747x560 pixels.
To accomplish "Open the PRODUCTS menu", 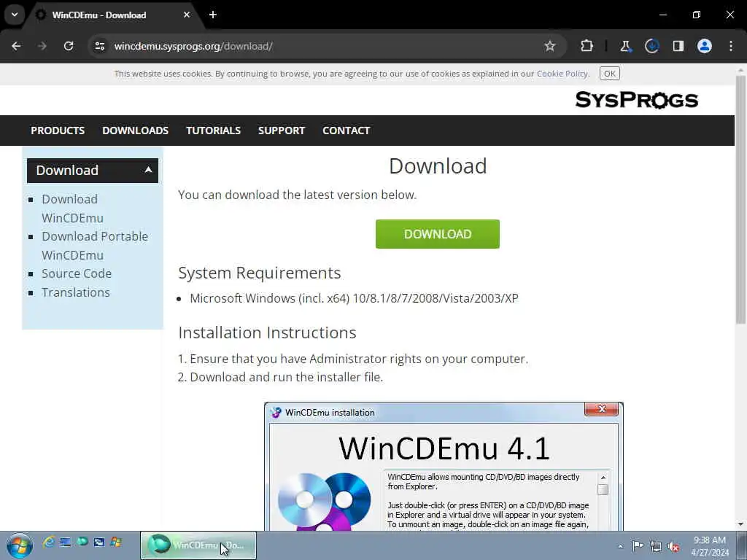I will (58, 131).
